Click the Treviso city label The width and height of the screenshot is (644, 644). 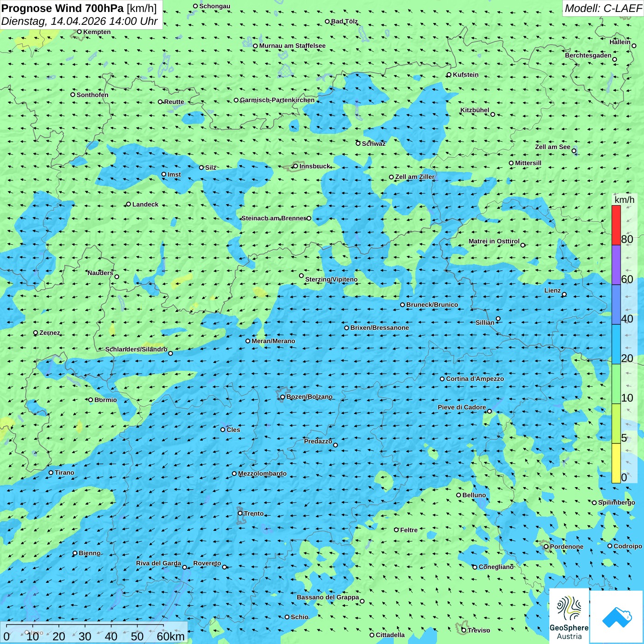pyautogui.click(x=479, y=631)
